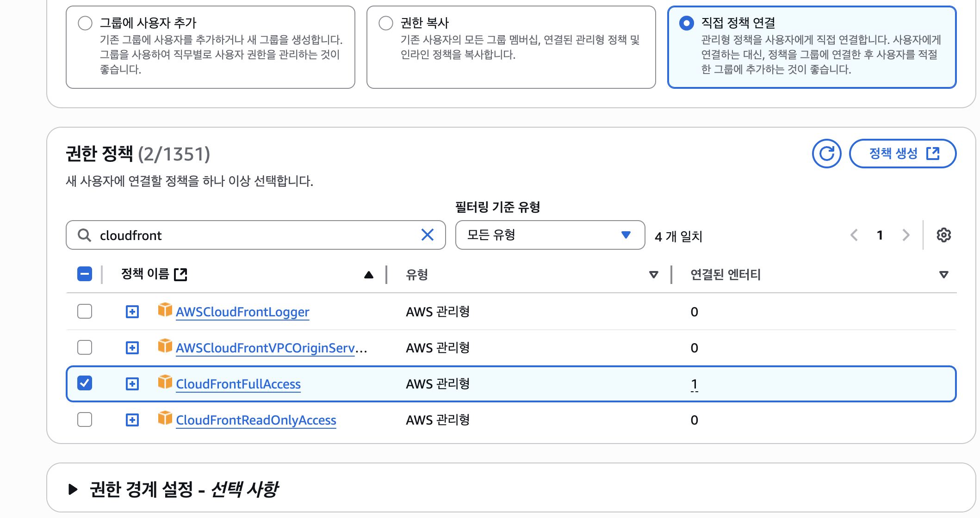Open table preferences gear icon

point(943,235)
